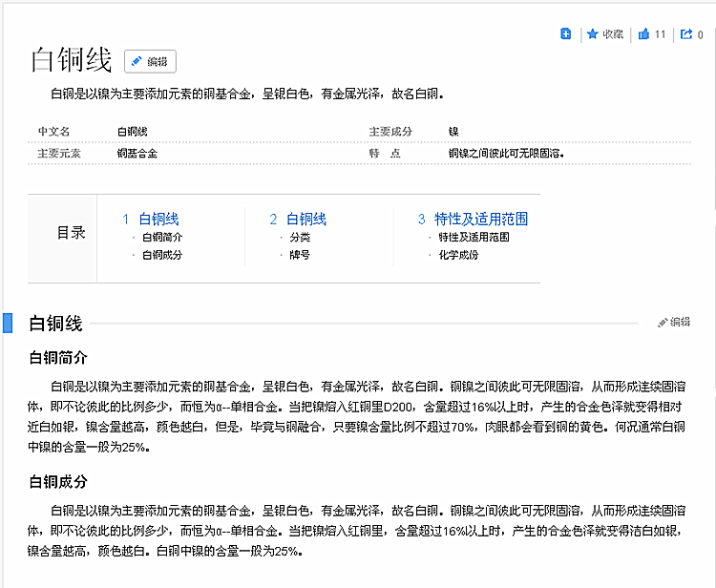Click the star 收藏 favorite icon
Screen dimensions: 716x588
coord(592,33)
